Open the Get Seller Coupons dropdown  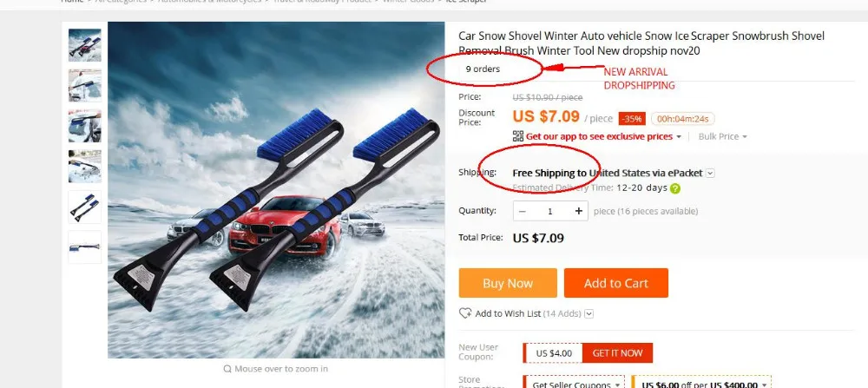pos(574,383)
